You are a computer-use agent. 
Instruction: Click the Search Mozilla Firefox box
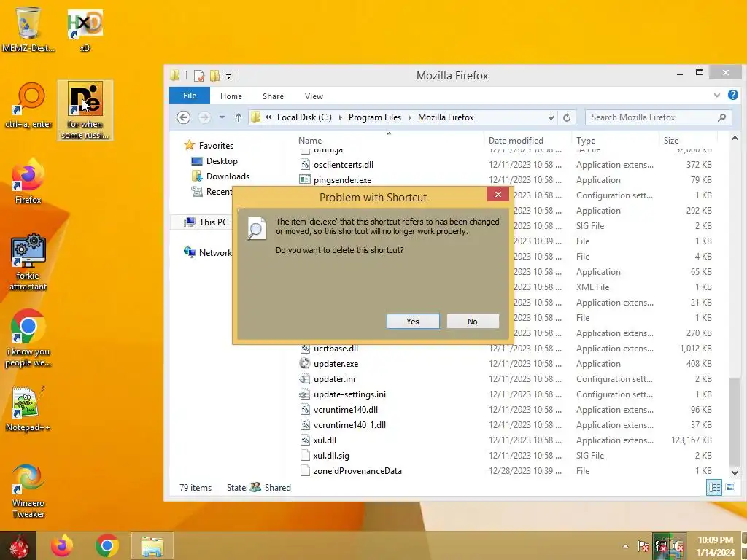pyautogui.click(x=659, y=117)
